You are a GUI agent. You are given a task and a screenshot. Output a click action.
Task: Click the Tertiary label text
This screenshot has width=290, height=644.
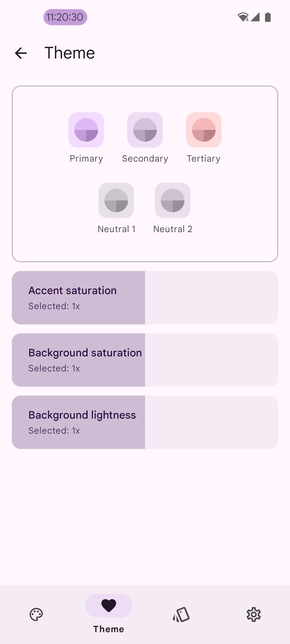click(204, 159)
